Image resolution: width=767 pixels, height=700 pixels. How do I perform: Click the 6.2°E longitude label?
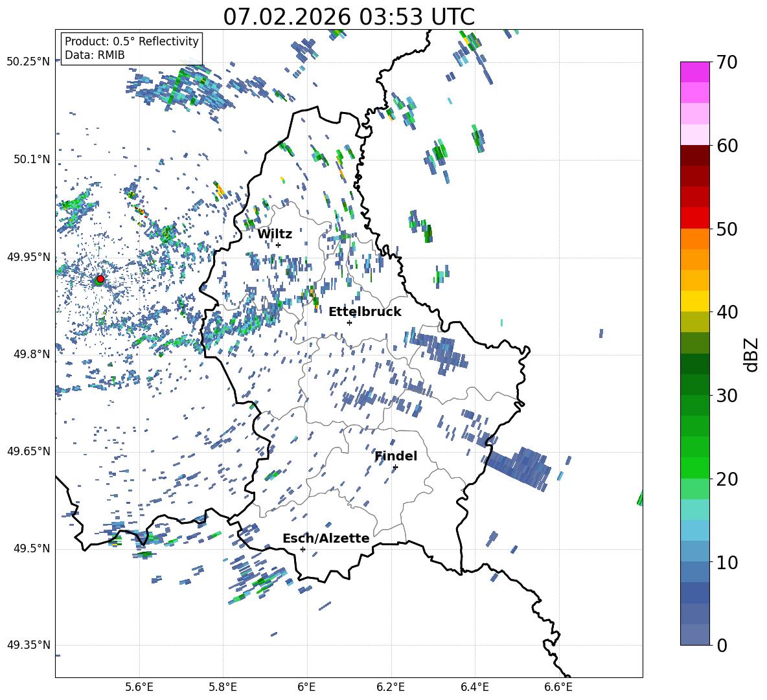pos(391,687)
